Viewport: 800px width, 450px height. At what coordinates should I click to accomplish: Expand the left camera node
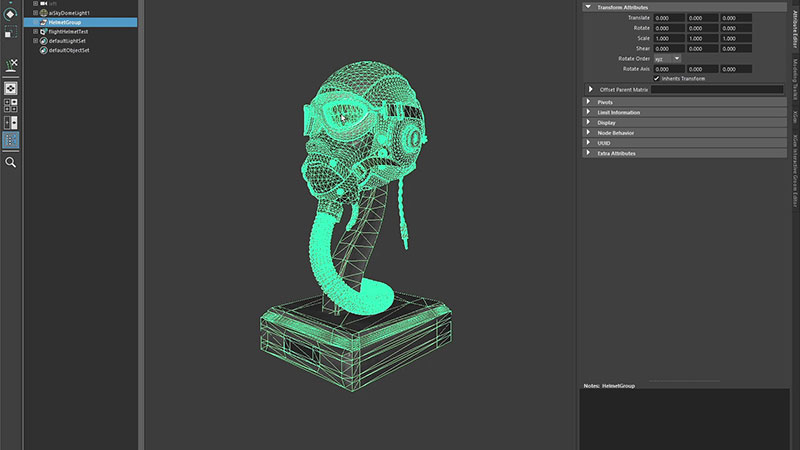point(35,3)
